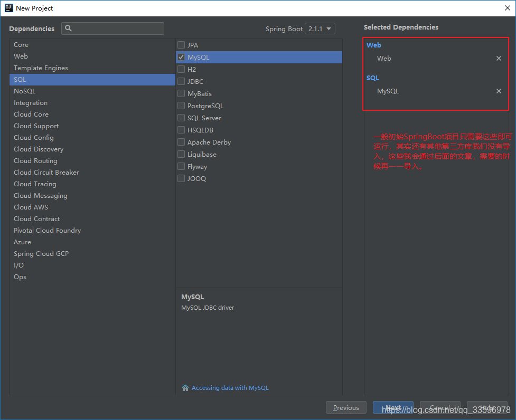Enable the Flyway checkbox

[x=181, y=166]
